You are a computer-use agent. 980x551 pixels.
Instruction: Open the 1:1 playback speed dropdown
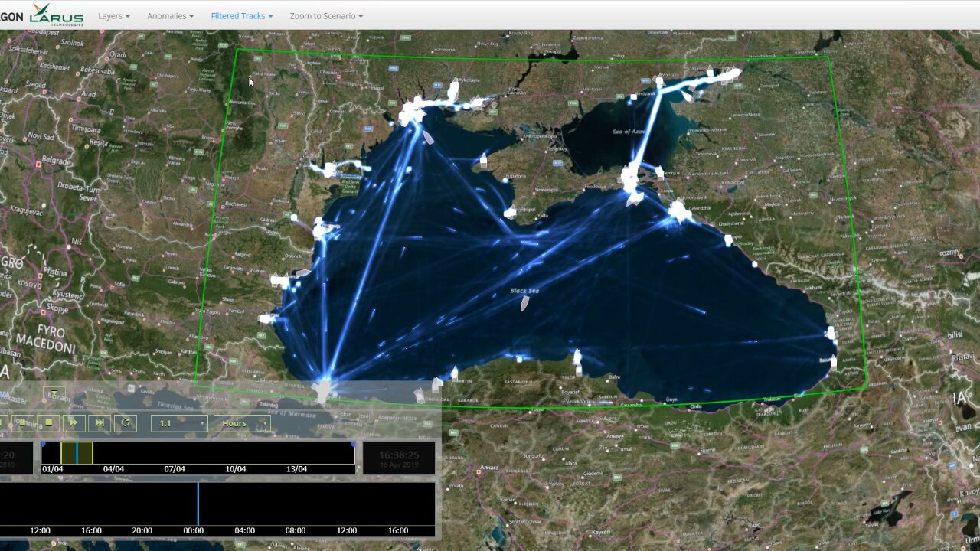(179, 423)
